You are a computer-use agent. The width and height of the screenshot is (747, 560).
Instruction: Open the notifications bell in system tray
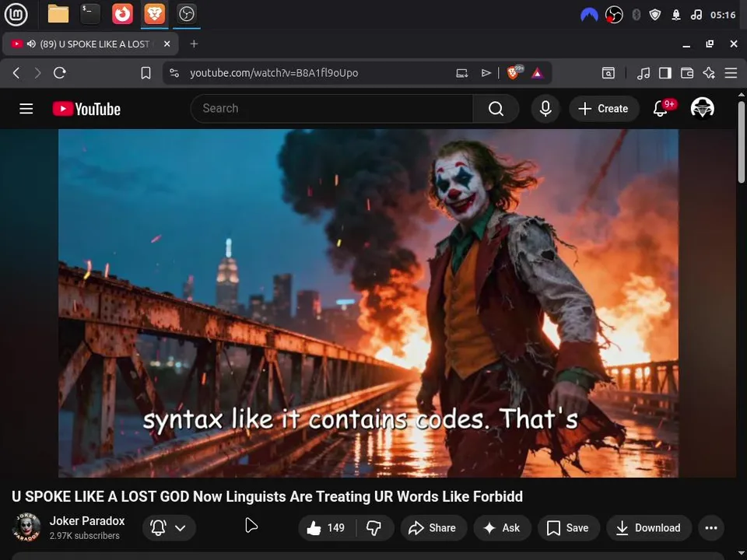676,15
